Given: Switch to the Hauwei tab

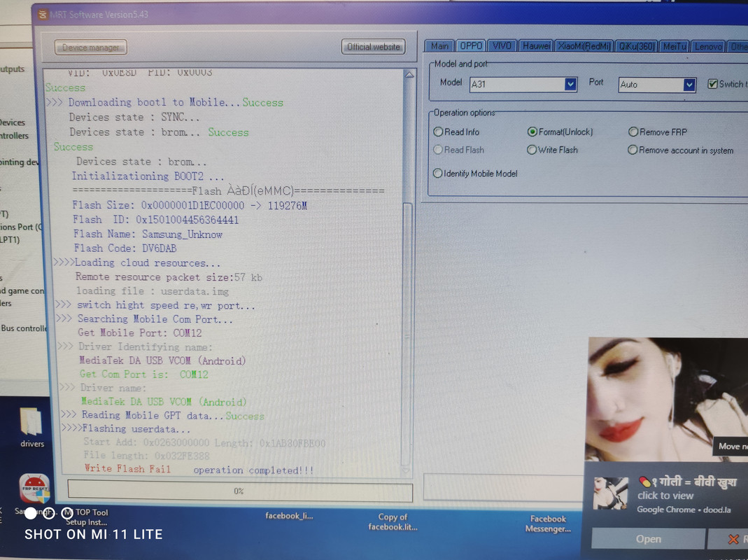Looking at the screenshot, I should point(536,45).
